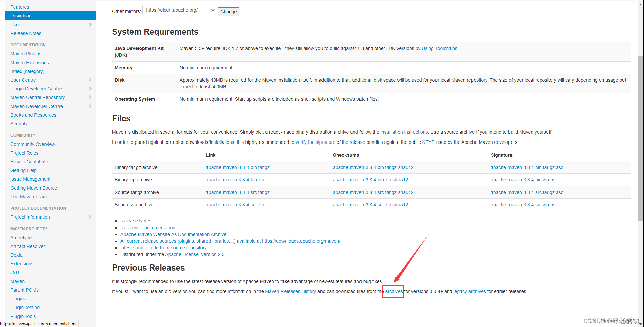This screenshot has width=644, height=327.
Task: Open the Other mirrors dropdown
Action: coord(179,10)
